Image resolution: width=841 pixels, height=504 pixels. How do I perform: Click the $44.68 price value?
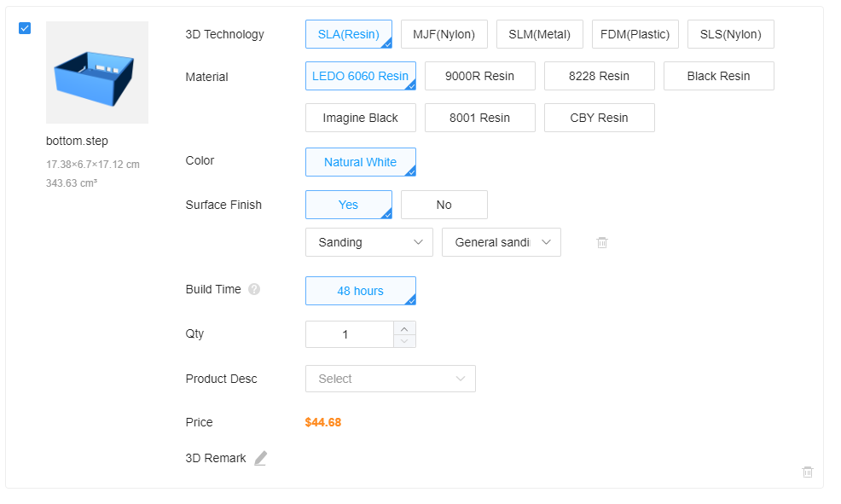323,422
